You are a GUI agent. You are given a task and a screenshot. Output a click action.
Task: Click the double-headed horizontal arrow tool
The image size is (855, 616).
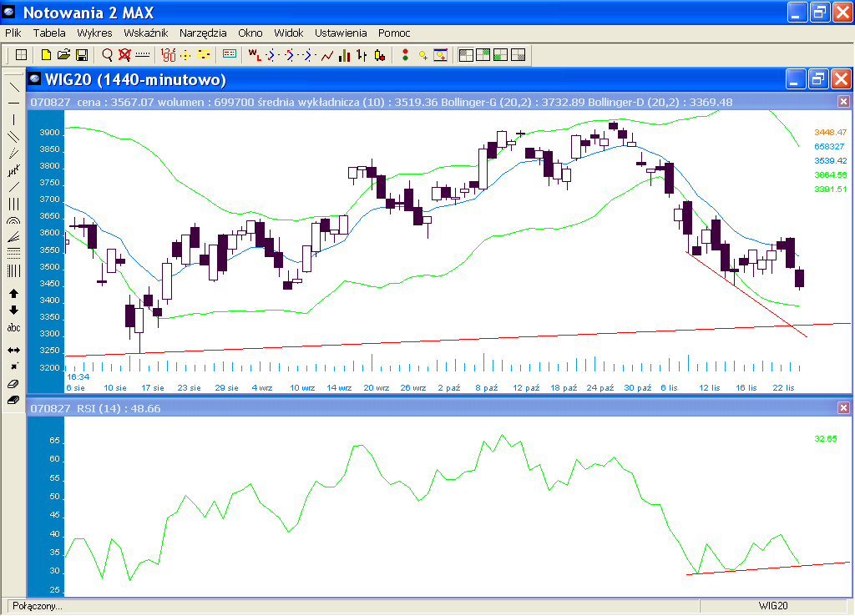[x=13, y=350]
